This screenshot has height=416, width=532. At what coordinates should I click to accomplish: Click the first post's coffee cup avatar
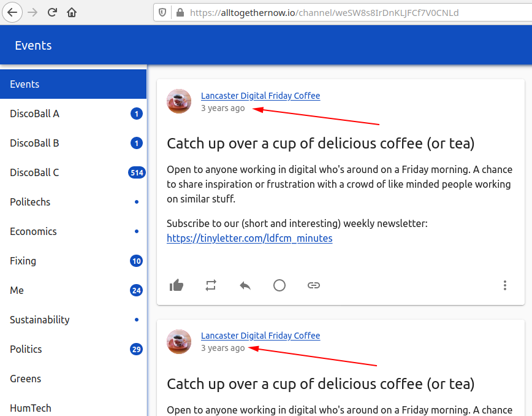179,101
